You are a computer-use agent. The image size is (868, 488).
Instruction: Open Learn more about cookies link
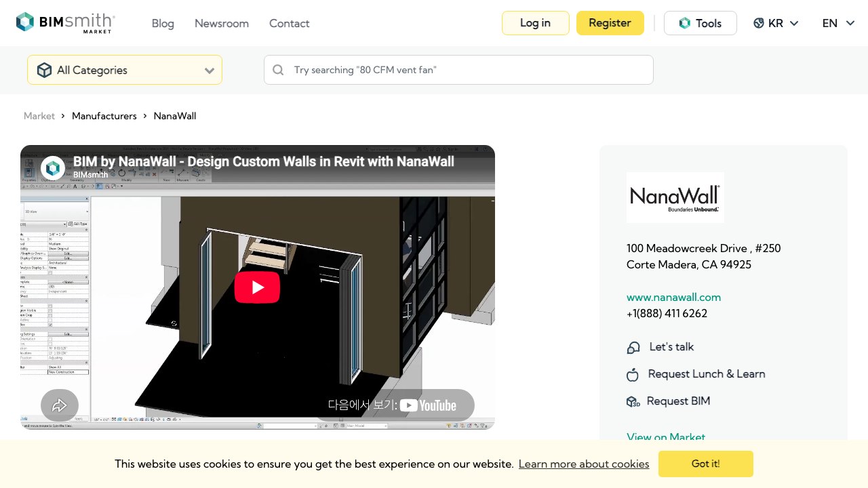[x=584, y=464]
